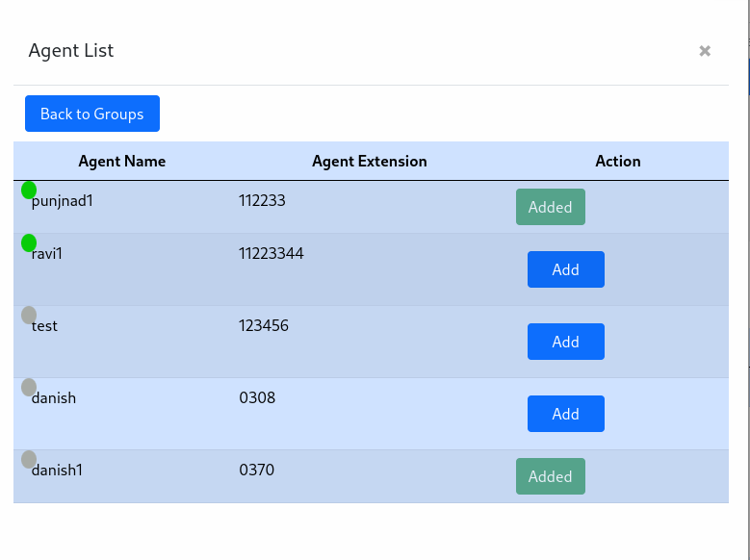Click extension 0308 for danish
The width and height of the screenshot is (750, 560).
coord(257,397)
